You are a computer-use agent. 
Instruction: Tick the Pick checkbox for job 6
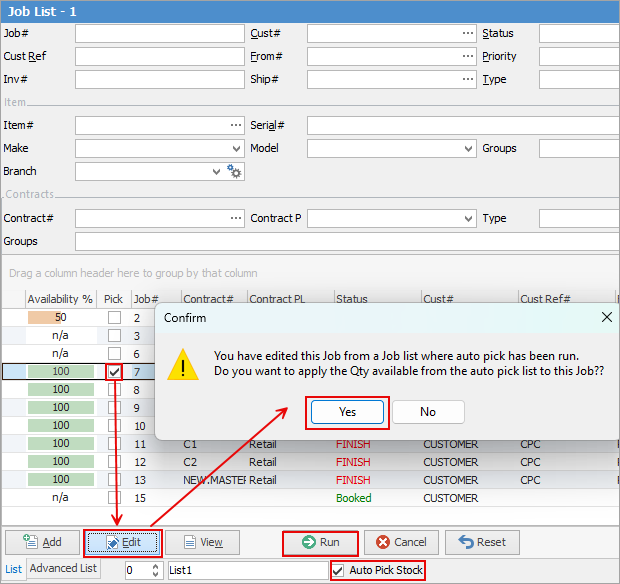[114, 353]
